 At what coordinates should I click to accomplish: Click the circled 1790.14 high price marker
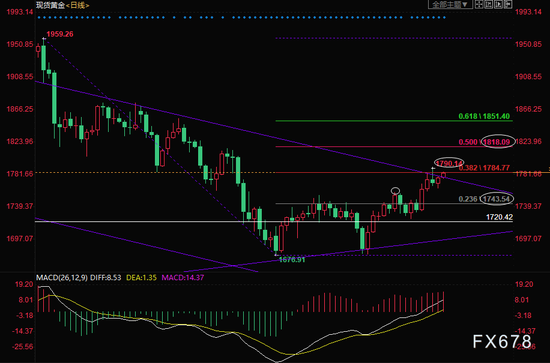click(449, 163)
